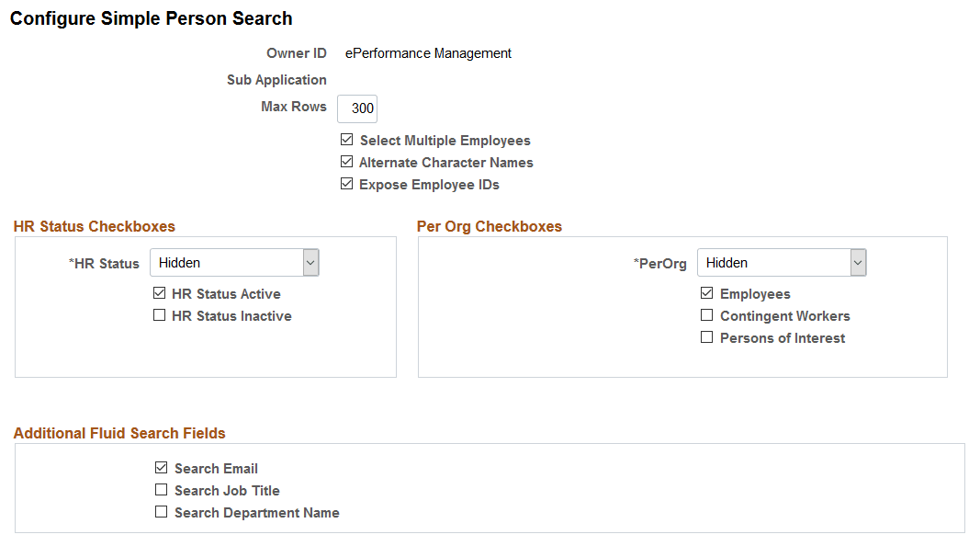Viewport: 980px width, 546px height.
Task: Disable Search Email
Action: pos(162,467)
